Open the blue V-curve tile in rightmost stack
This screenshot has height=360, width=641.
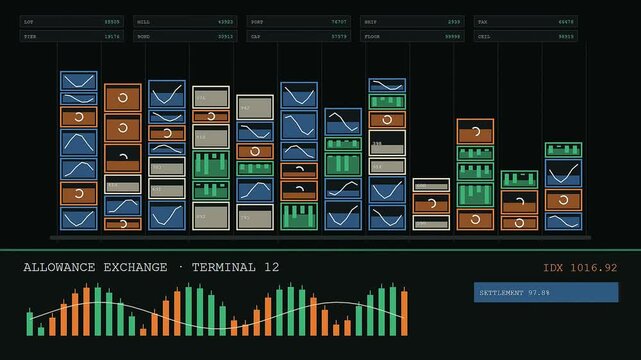tap(563, 173)
